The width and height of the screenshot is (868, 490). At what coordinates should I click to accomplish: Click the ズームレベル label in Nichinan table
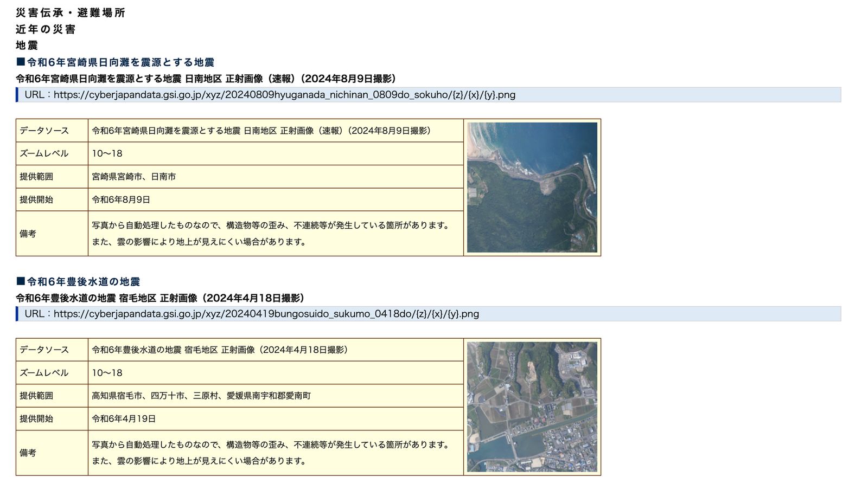coord(44,153)
